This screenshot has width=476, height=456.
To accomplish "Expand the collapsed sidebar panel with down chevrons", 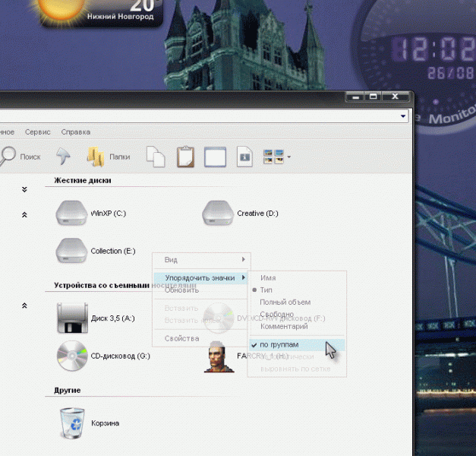I will [x=24, y=189].
